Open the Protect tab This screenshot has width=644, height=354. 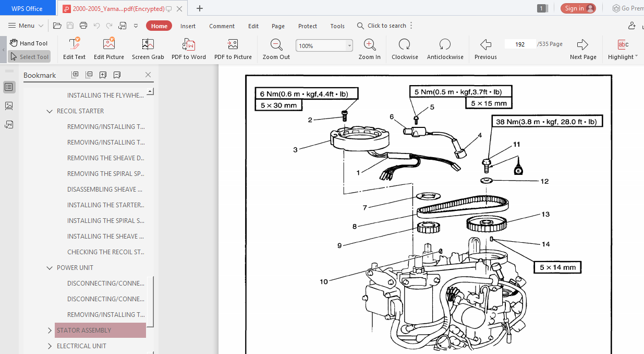point(308,26)
